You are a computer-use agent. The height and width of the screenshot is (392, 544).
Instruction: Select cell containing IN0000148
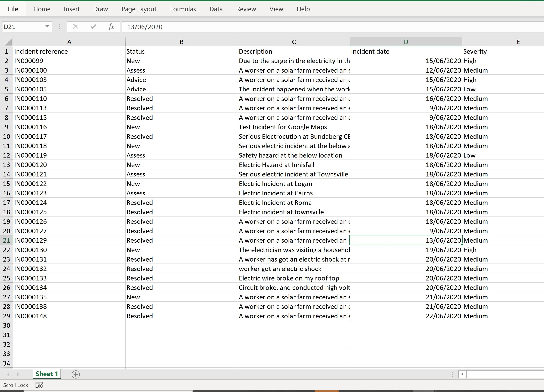tap(69, 316)
